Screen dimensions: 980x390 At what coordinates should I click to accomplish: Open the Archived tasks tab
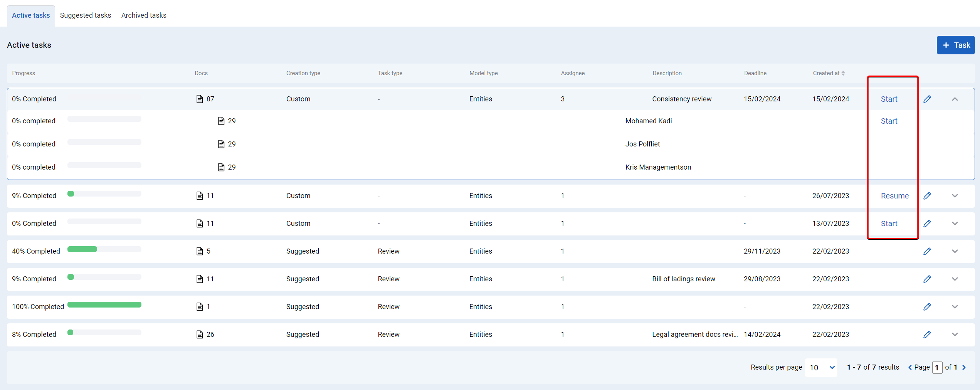tap(144, 15)
